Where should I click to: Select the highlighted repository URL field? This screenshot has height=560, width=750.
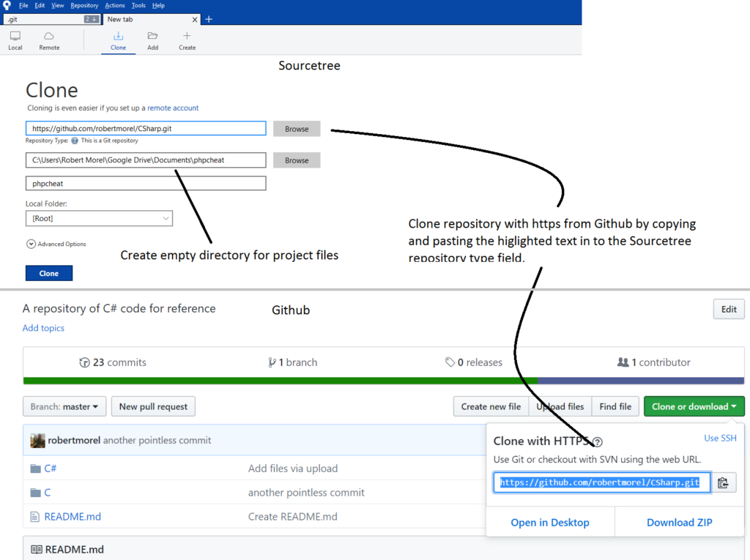tap(601, 482)
